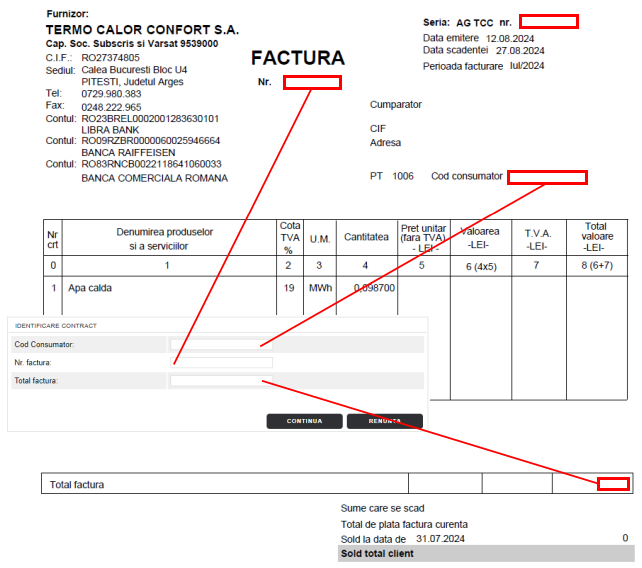This screenshot has width=642, height=568.
Task: Focus the Nr. factura text box
Action: (220, 362)
